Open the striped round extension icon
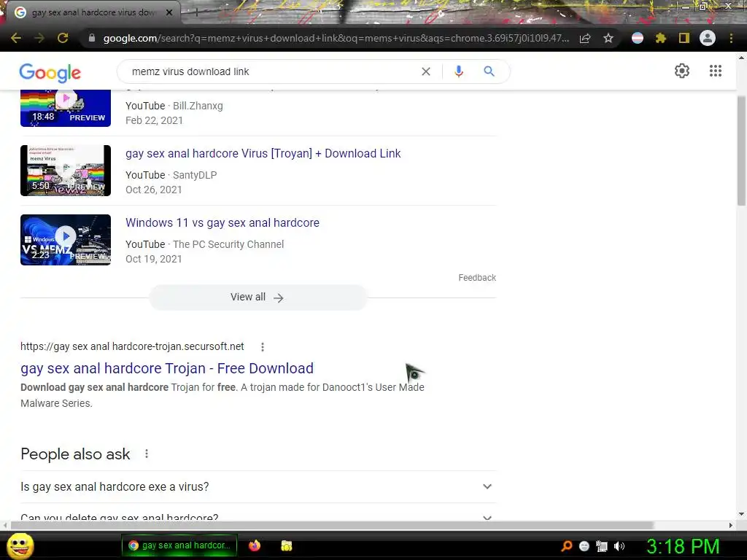This screenshot has height=560, width=747. 638,38
